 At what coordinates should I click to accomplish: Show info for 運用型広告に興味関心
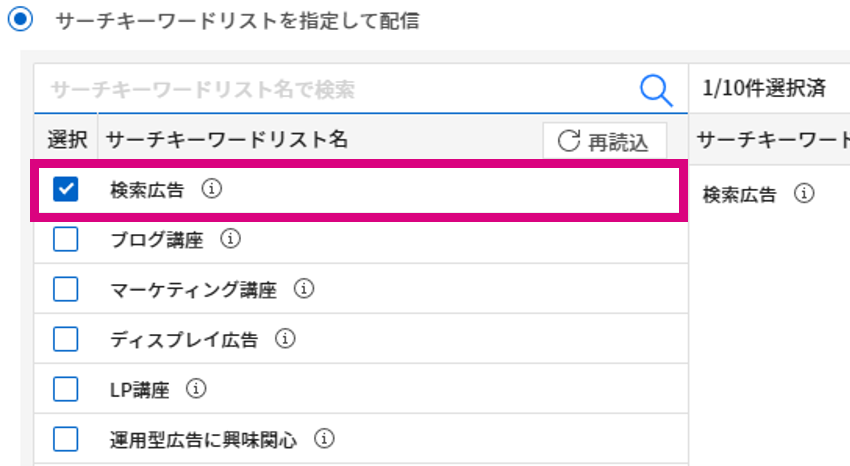(x=324, y=438)
